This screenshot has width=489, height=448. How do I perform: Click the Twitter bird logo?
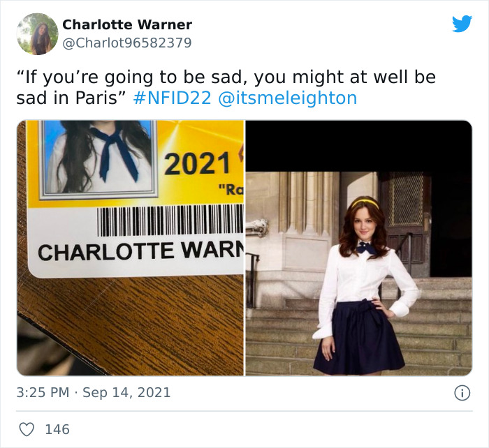coord(462,24)
